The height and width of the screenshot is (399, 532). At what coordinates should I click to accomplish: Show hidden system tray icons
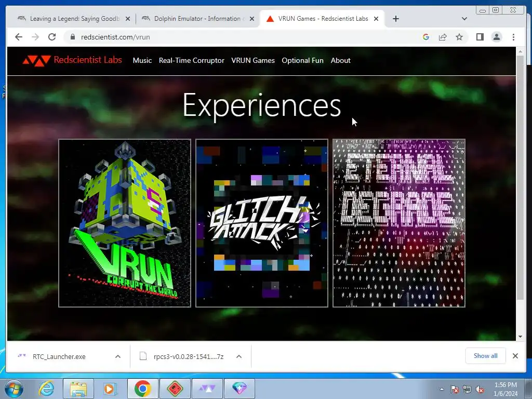(442, 390)
